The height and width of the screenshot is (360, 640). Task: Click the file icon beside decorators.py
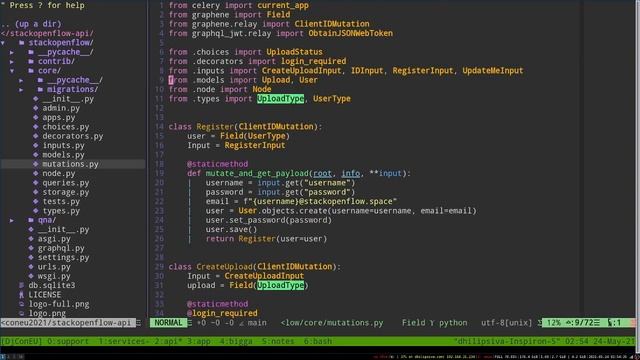coord(36,136)
